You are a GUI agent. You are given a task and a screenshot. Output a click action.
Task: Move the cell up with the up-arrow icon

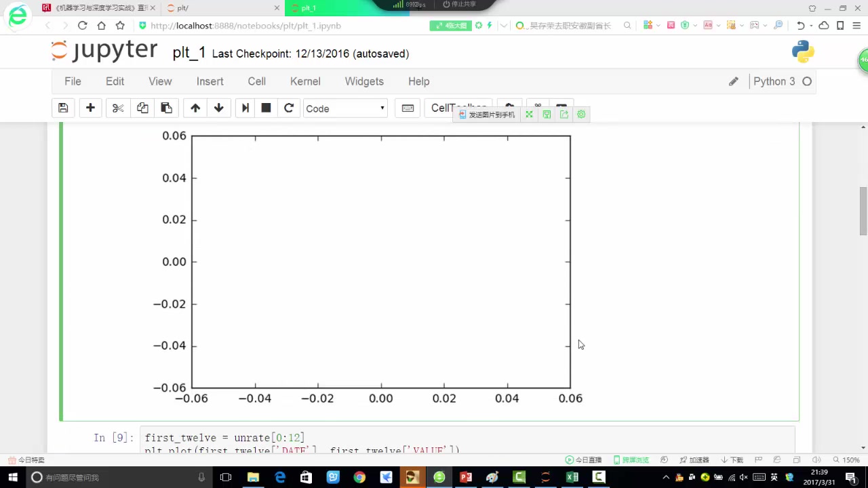(x=195, y=108)
